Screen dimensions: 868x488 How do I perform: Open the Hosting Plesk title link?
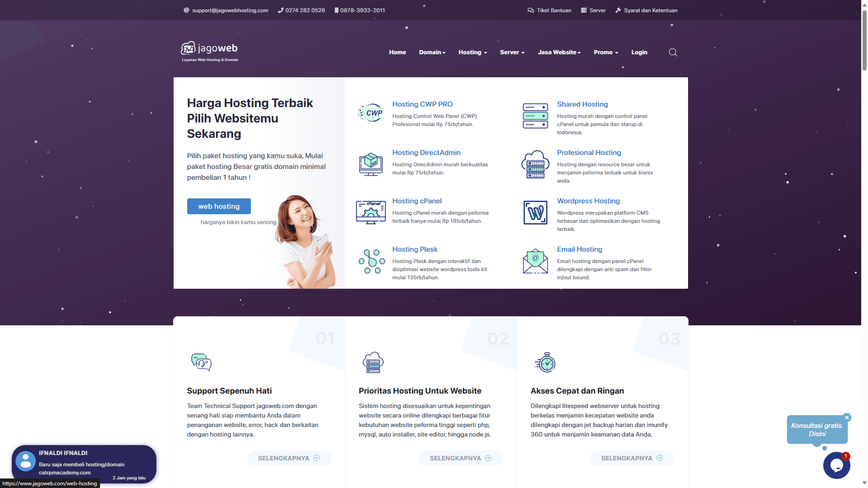pyautogui.click(x=415, y=249)
